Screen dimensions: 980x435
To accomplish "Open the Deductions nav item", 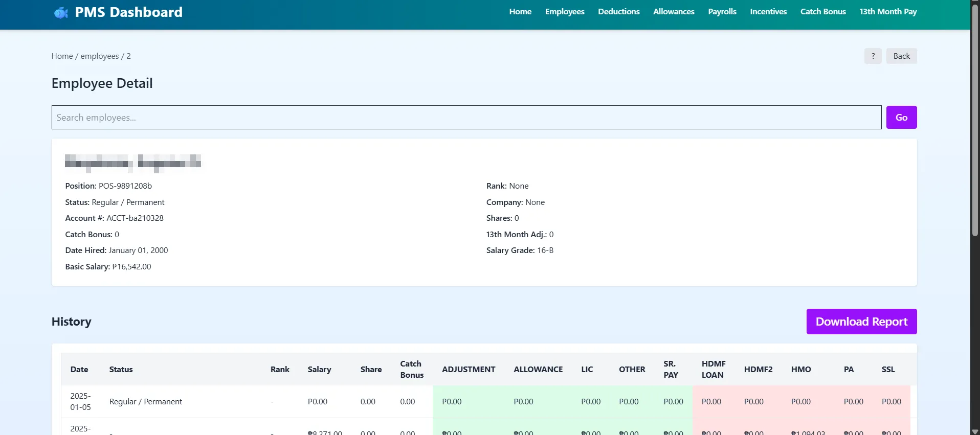I will (x=619, y=11).
